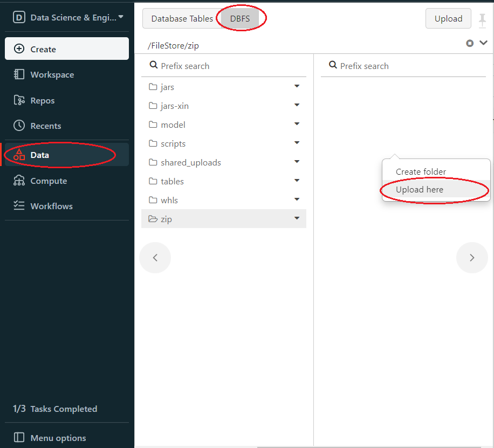Click the small stop circle icon near path
The image size is (494, 448).
[470, 43]
